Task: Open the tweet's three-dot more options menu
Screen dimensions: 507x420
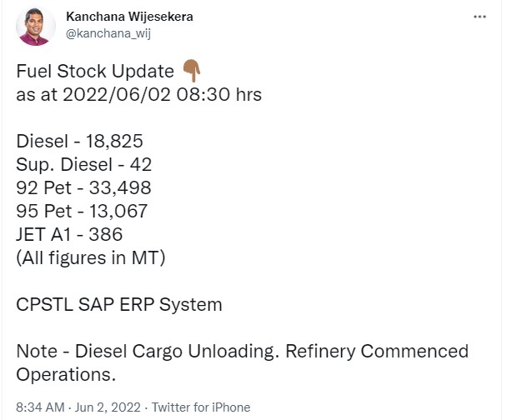Action: coord(479,17)
